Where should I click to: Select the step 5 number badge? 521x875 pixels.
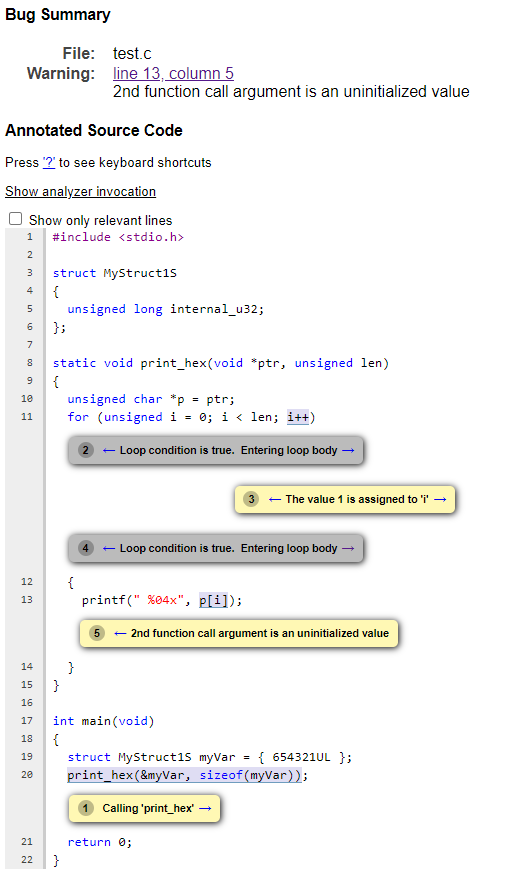tap(97, 633)
